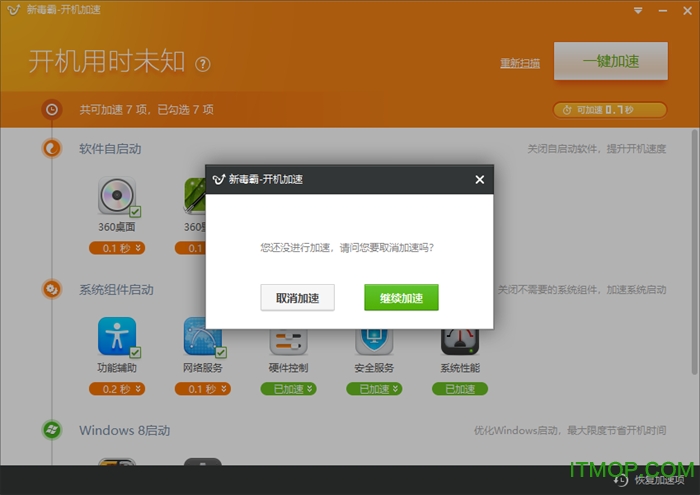Image resolution: width=700 pixels, height=495 pixels.
Task: Open the title bar dropdown menu
Action: tap(638, 11)
